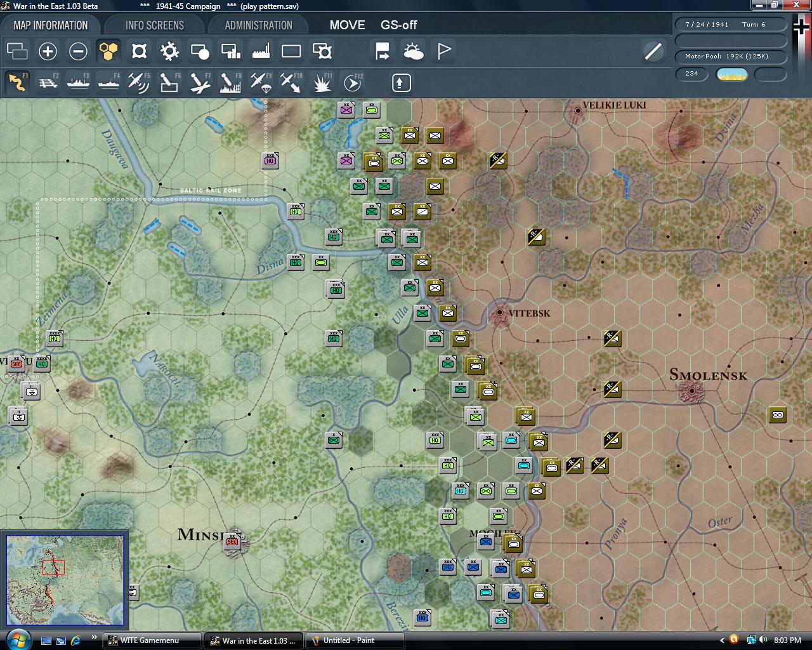Switch to WITE Gamemenu taskbar window
The height and width of the screenshot is (650, 812).
(x=152, y=640)
